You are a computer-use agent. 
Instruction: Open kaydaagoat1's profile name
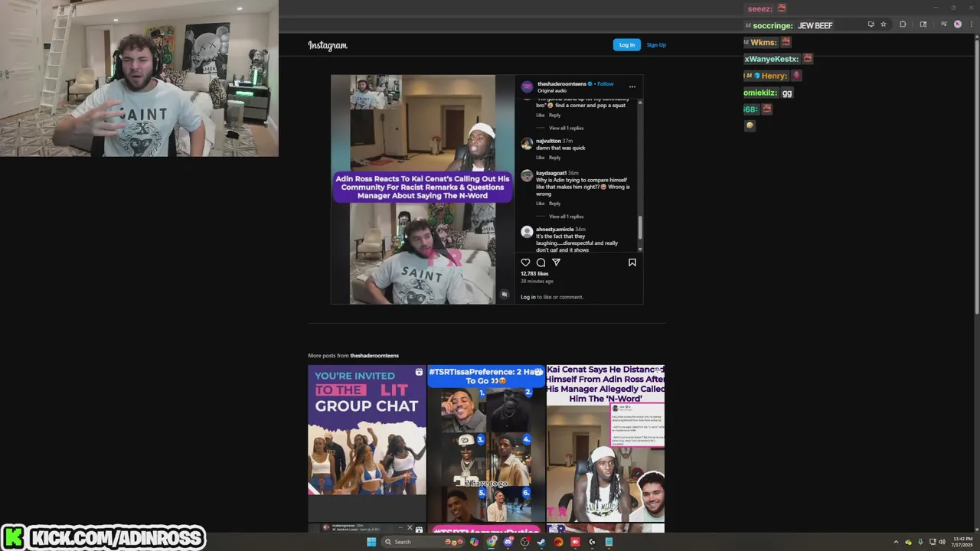551,173
